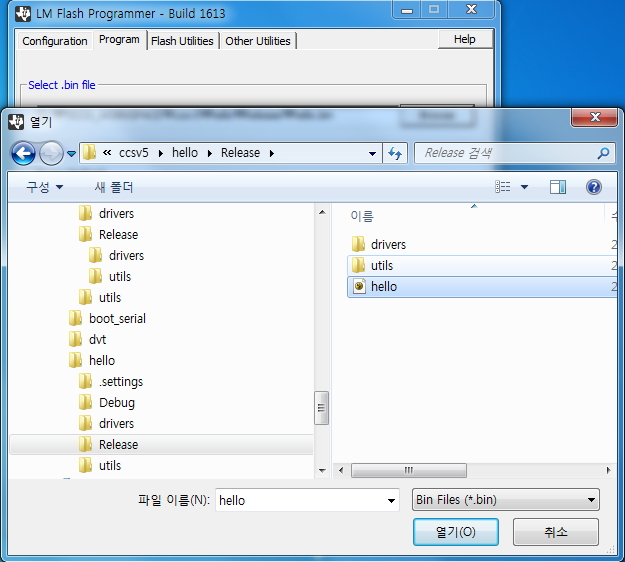Viewport: 625px width, 562px height.
Task: Select the hello bin file
Action: pyautogui.click(x=482, y=287)
